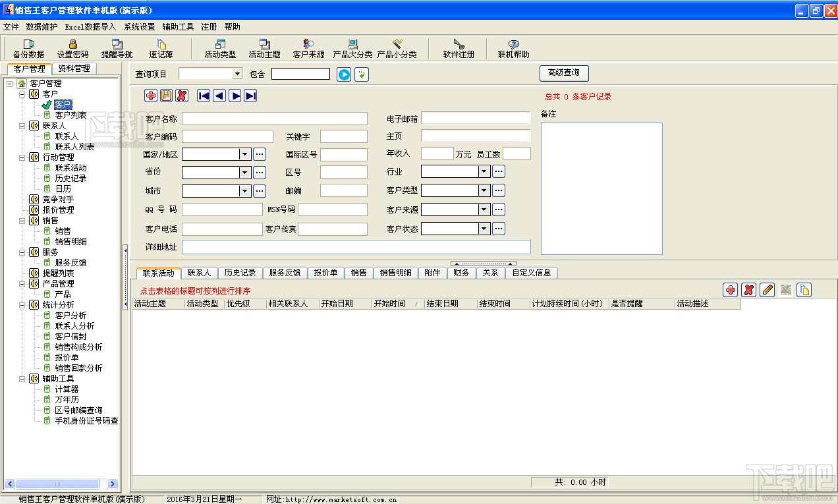The image size is (838, 504).
Task: Jump to the last customer record
Action: coord(250,96)
